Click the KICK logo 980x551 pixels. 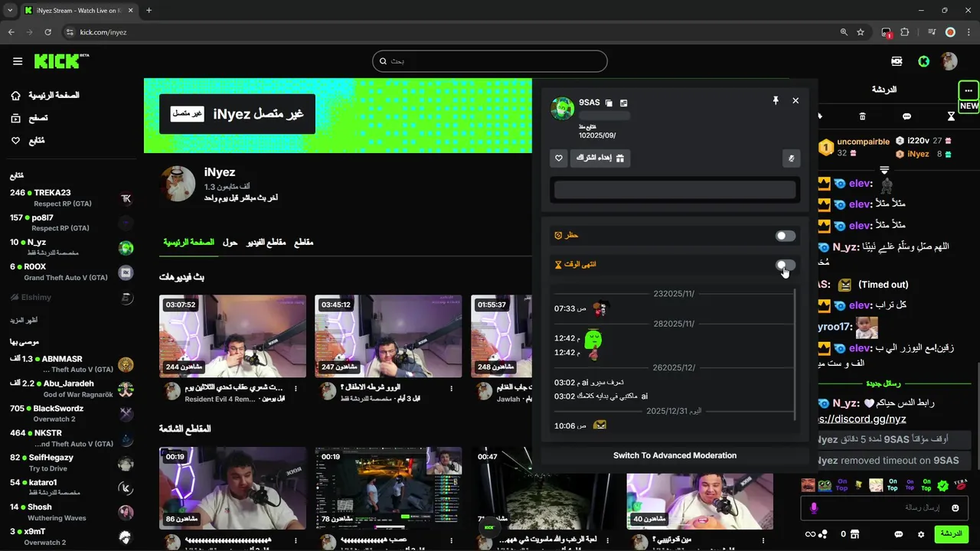tap(61, 60)
